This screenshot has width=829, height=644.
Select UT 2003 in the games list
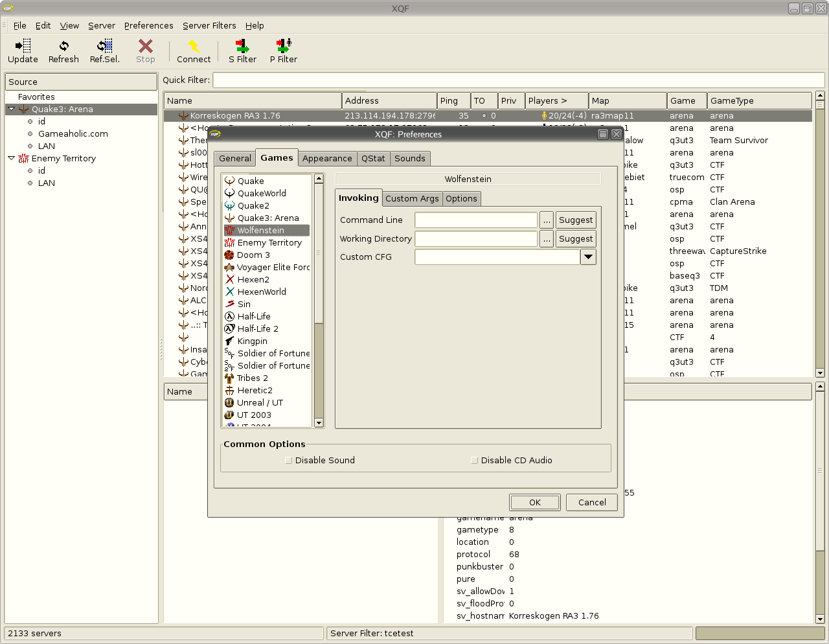click(x=267, y=415)
